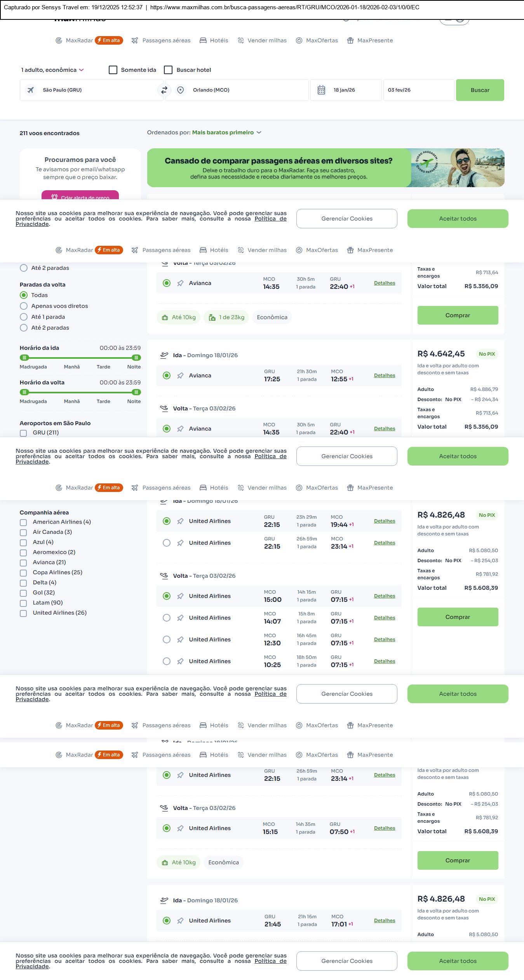Pin the United Airlines 12:30 return flight

[180, 639]
